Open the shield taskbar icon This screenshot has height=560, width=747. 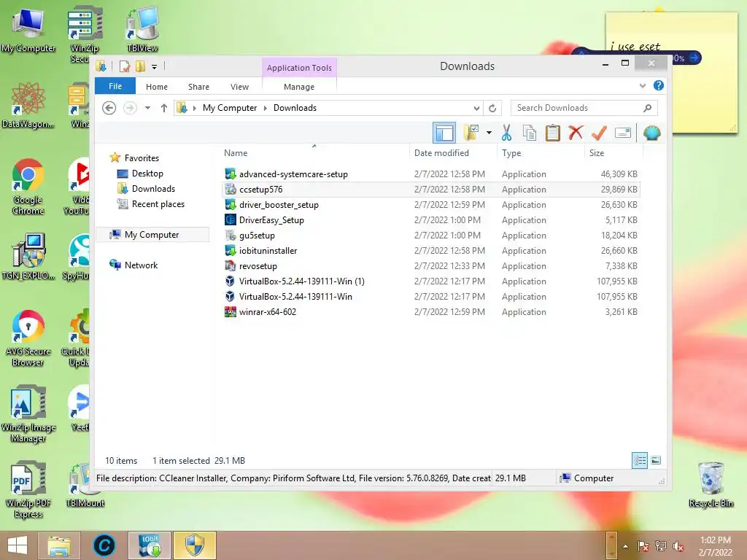tap(194, 545)
